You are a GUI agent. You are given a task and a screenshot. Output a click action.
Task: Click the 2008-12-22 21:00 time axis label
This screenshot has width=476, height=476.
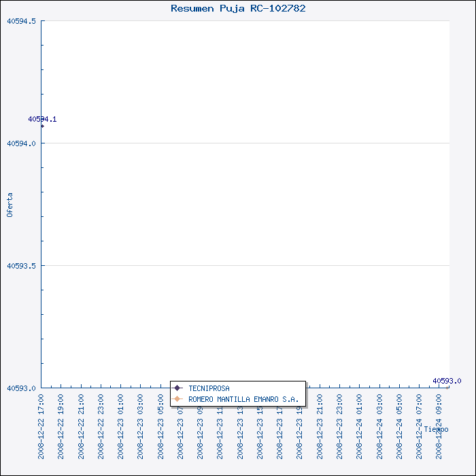pos(82,426)
